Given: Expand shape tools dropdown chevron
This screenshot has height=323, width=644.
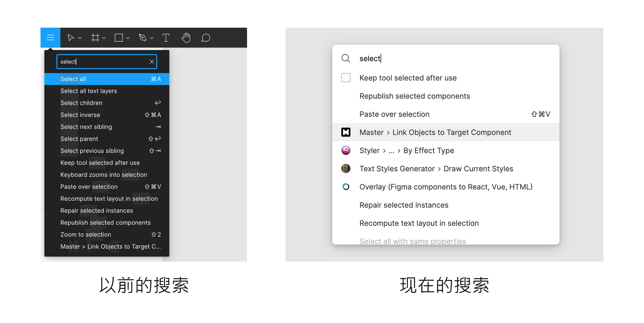Looking at the screenshot, I should 128,38.
